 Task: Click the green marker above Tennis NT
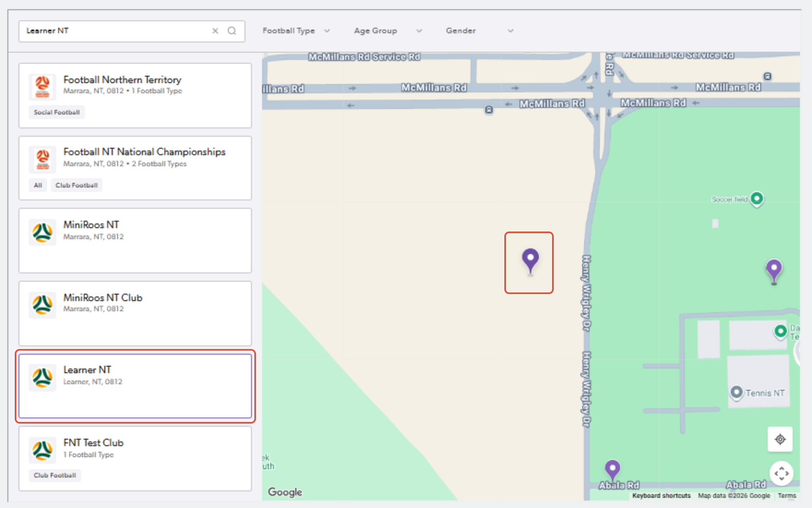pyautogui.click(x=781, y=331)
